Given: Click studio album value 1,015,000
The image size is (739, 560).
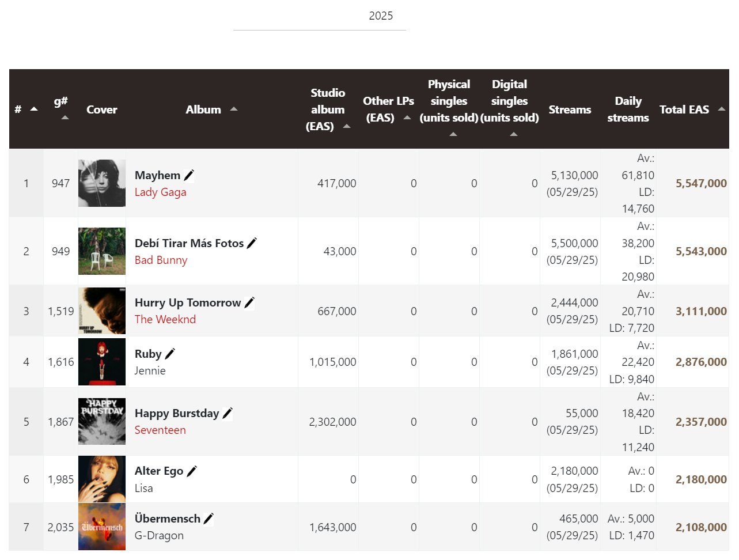Looking at the screenshot, I should 333,362.
